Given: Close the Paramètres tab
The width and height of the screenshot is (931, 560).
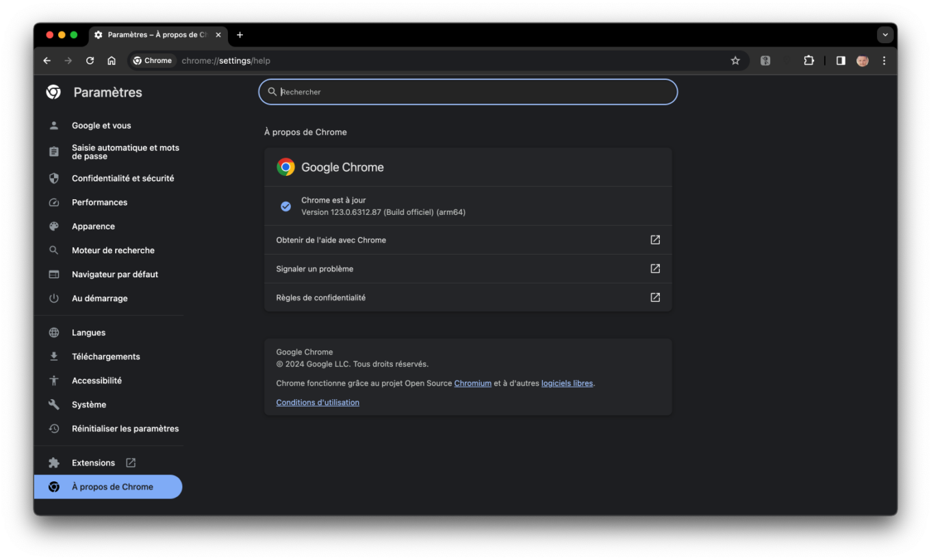Looking at the screenshot, I should pos(218,35).
